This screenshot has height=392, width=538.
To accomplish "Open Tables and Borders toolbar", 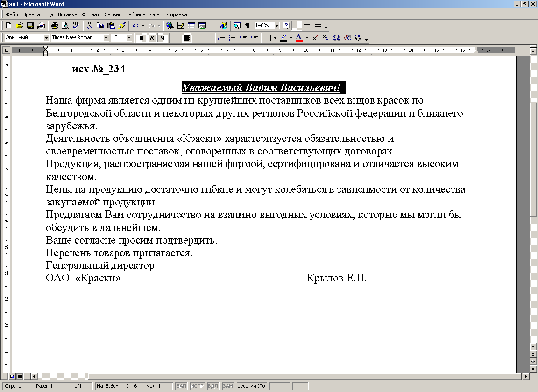I will pyautogui.click(x=181, y=25).
